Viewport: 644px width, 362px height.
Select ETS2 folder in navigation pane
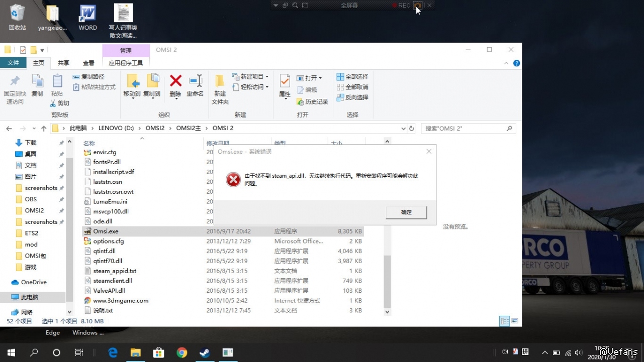coord(32,233)
